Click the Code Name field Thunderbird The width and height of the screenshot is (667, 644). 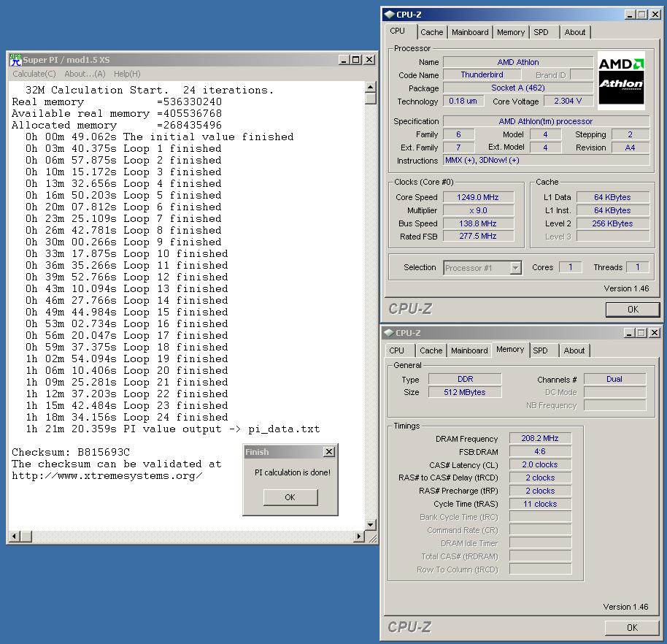click(482, 74)
